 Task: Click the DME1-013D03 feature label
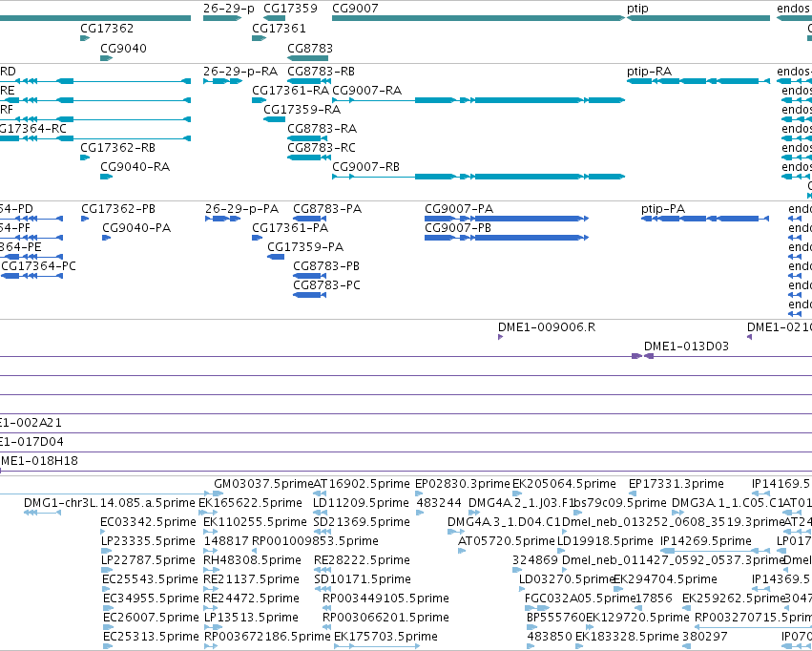click(x=686, y=346)
